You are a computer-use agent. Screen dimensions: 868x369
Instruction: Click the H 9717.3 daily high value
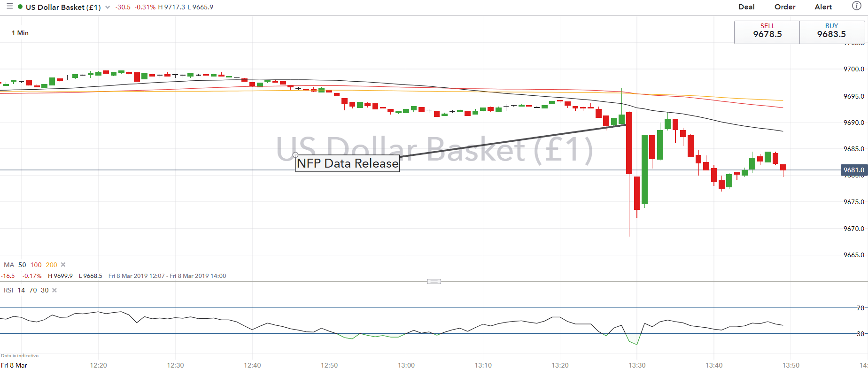tap(171, 7)
